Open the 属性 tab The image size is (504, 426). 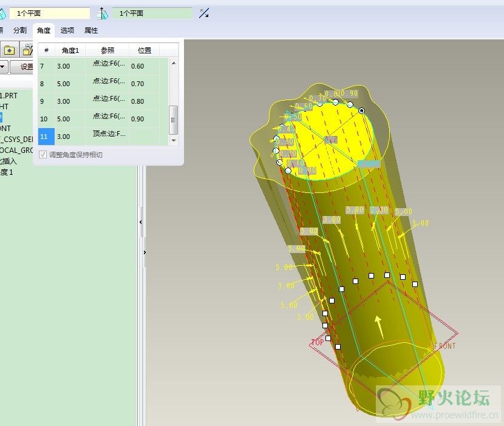[x=91, y=30]
